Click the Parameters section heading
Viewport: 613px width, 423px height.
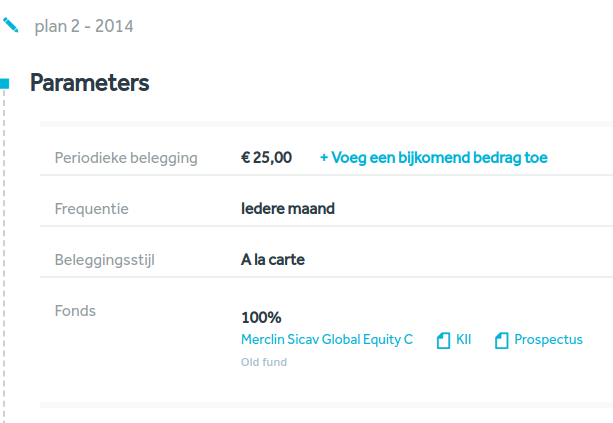90,83
